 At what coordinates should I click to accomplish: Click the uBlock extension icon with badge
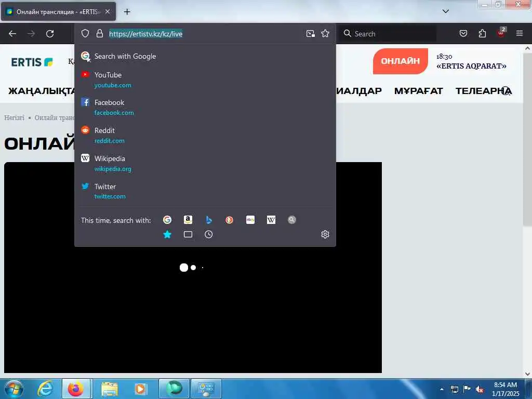tap(501, 33)
